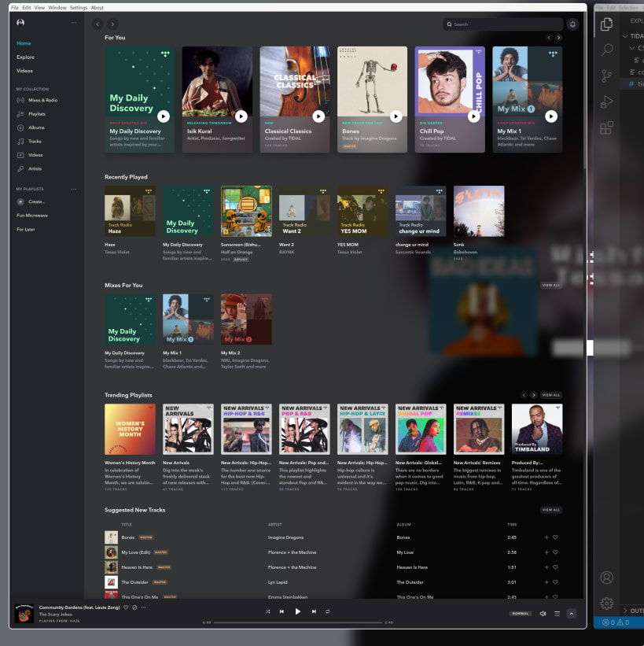644x646 pixels.
Task: Page For You carousel to the left
Action: pos(549,38)
